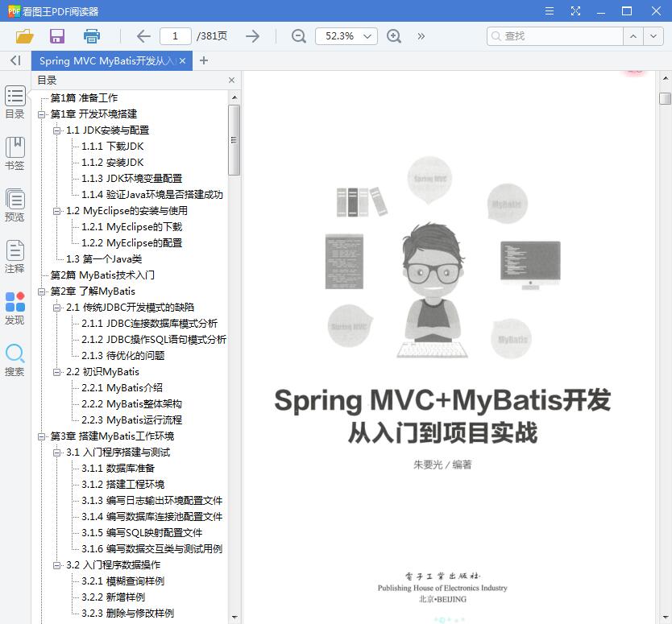This screenshot has width=672, height=624.
Task: Open 3.2.3 删除与修改样例 entry
Action: (x=128, y=614)
